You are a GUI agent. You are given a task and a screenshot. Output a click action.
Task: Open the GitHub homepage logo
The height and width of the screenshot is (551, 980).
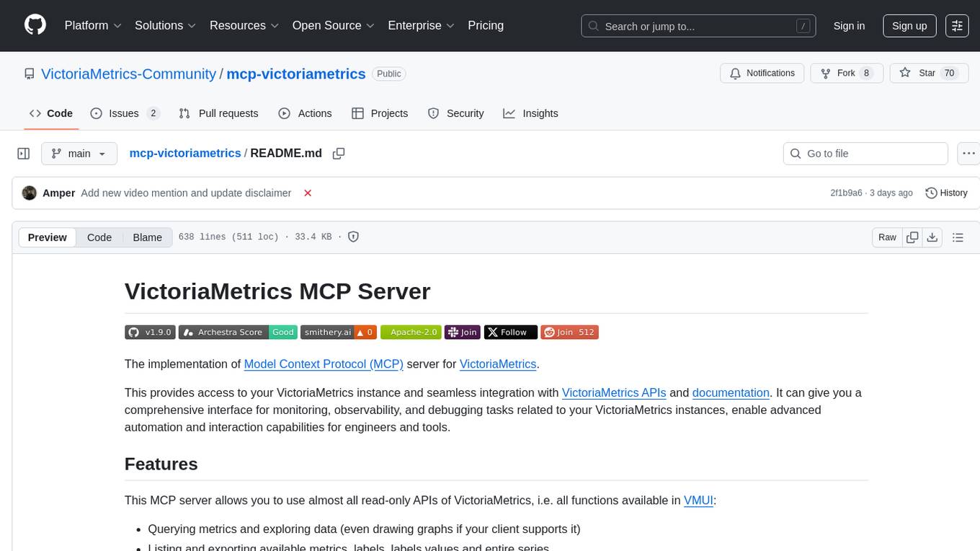[35, 25]
